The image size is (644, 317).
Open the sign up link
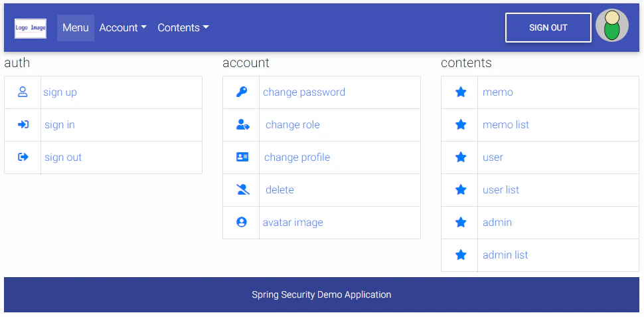pos(60,92)
